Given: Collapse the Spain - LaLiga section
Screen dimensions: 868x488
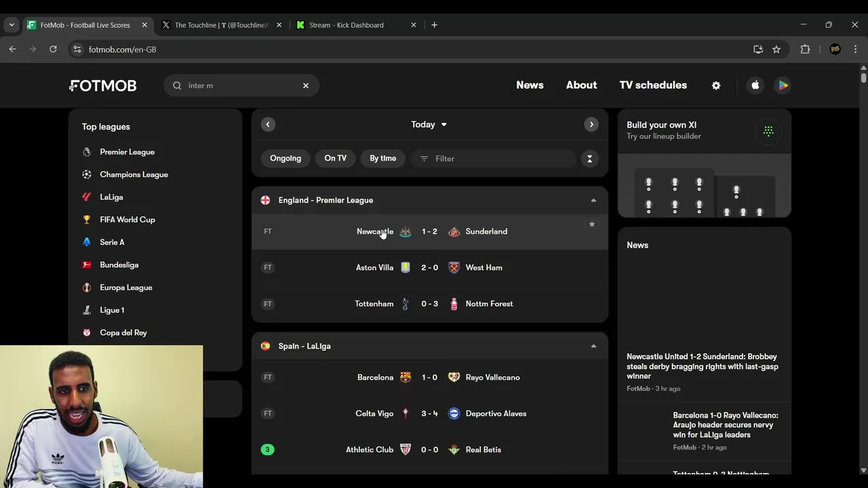Looking at the screenshot, I should [593, 346].
